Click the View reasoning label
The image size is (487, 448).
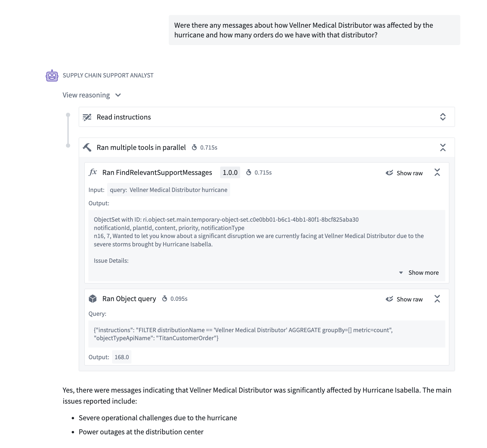[x=86, y=95]
